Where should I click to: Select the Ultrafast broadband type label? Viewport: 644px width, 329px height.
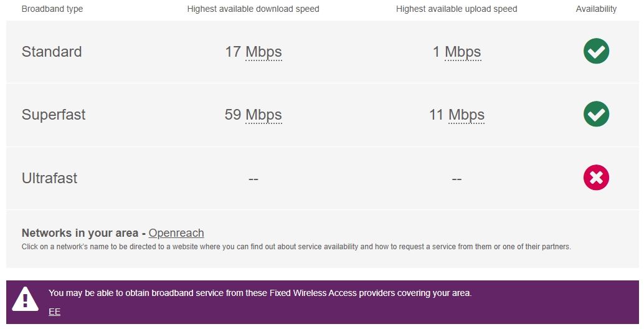[49, 178]
